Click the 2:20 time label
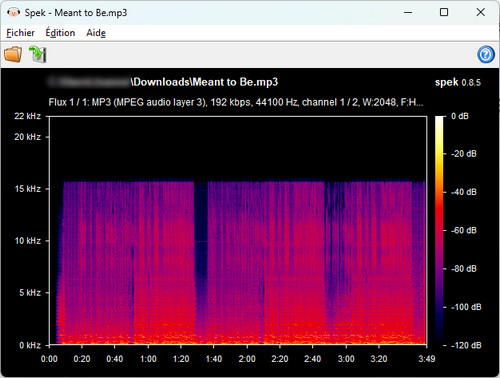Image resolution: width=500 pixels, height=378 pixels. pos(280,359)
